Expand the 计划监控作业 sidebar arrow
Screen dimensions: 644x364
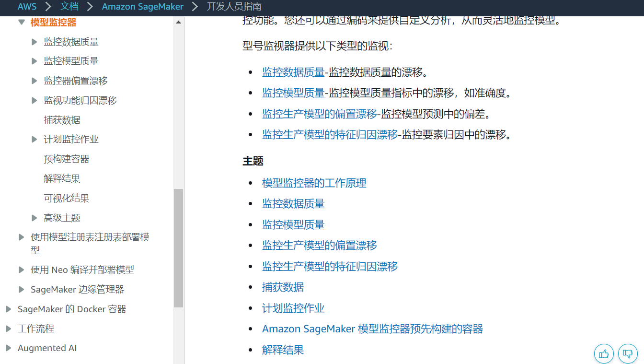pyautogui.click(x=34, y=139)
